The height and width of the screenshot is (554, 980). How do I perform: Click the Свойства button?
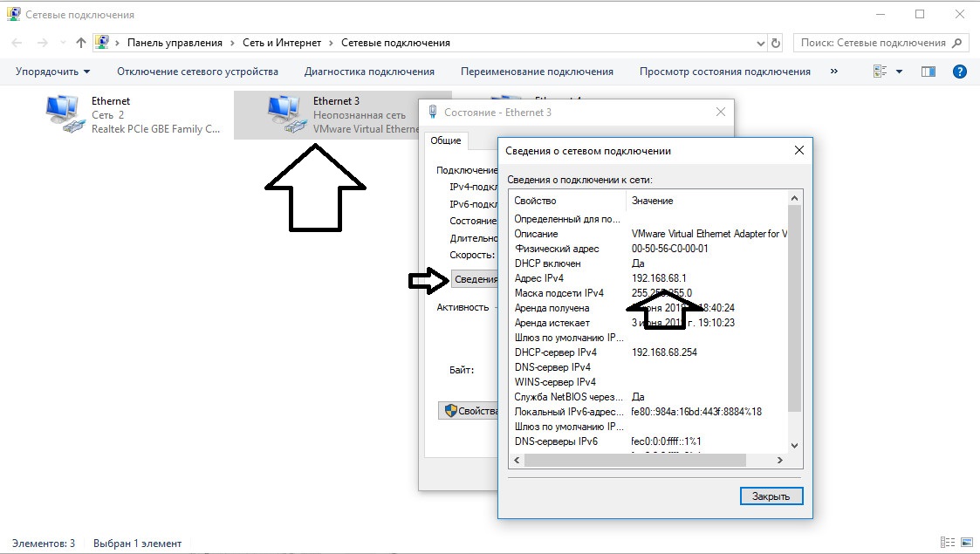coord(469,410)
